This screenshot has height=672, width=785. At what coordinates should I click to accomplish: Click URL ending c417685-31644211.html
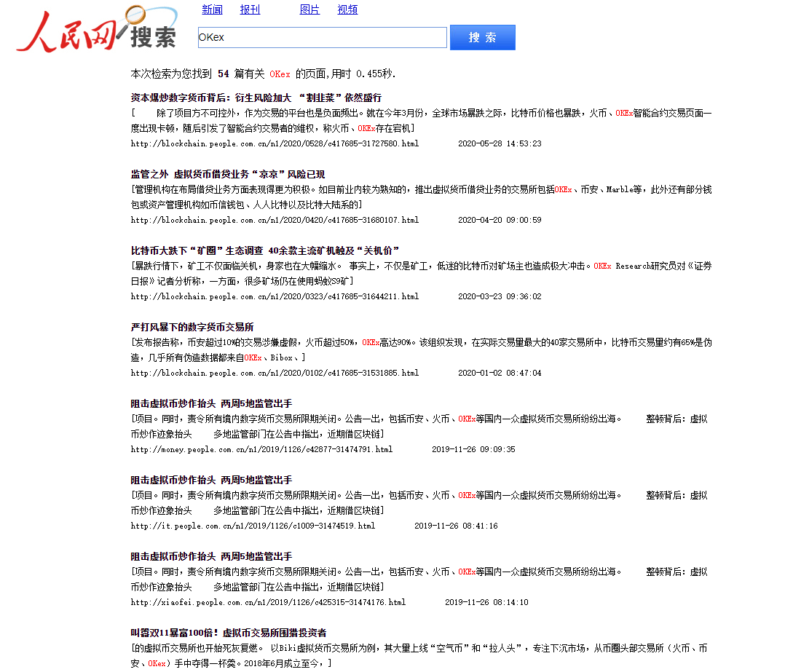coord(275,297)
